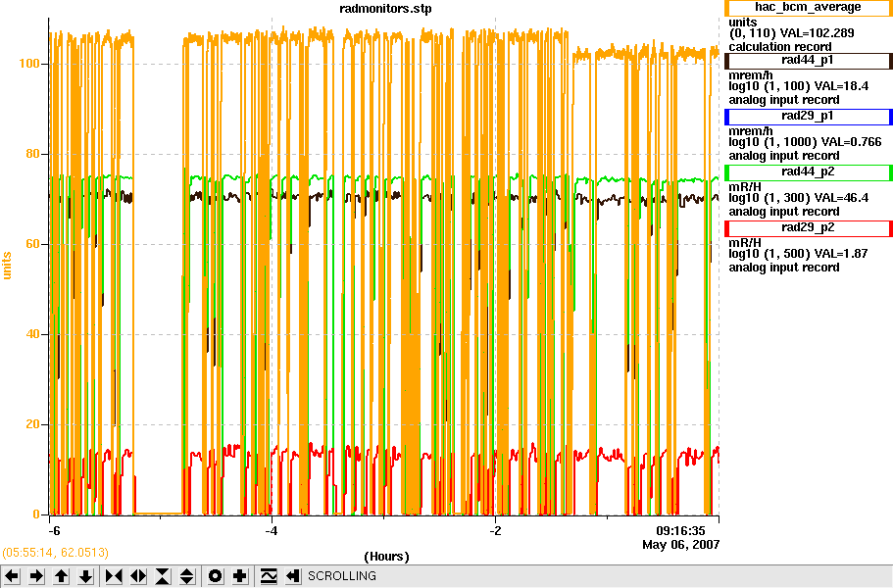Select the hac_bcm_average legend button

pos(808,8)
